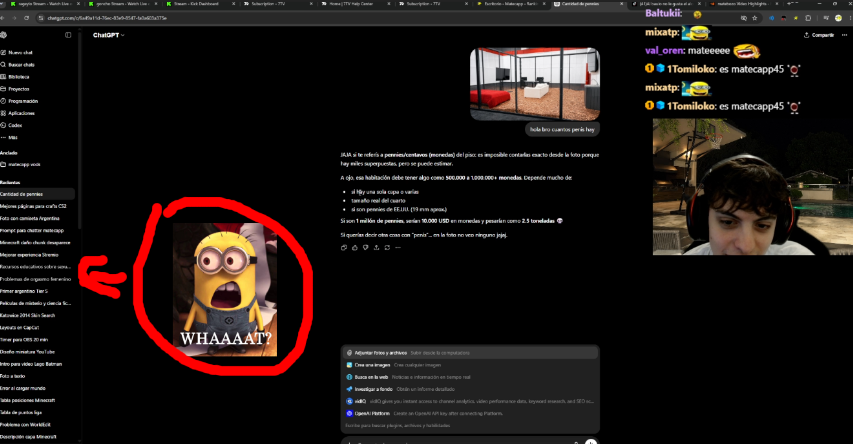Screen dimensions: 853x444
Task: Open more actions ellipsis under the response
Action: (x=398, y=248)
